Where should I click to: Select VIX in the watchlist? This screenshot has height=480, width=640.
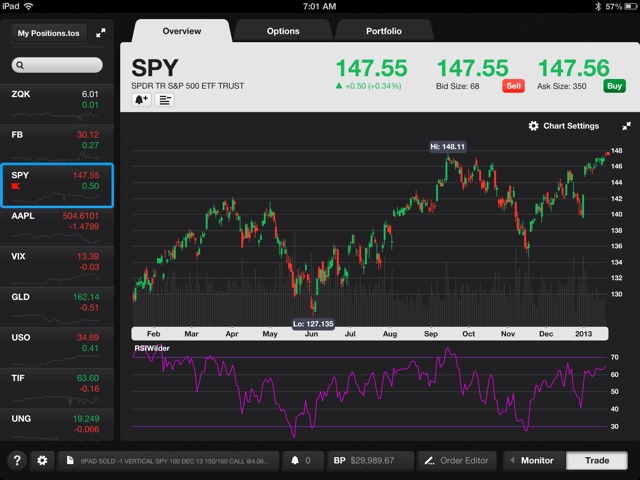point(56,266)
